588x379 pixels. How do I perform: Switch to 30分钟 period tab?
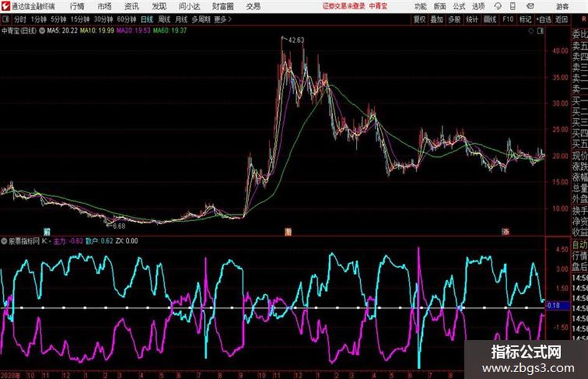pos(103,19)
